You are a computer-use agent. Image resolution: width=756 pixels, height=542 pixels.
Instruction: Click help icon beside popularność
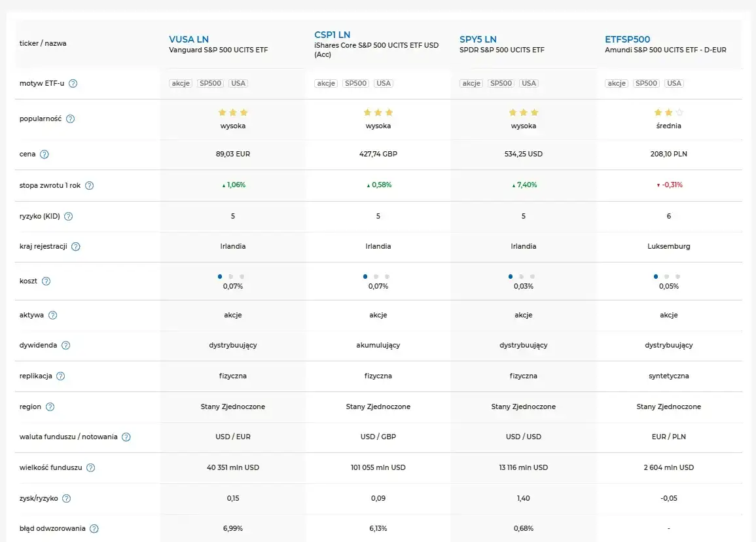pyautogui.click(x=70, y=119)
